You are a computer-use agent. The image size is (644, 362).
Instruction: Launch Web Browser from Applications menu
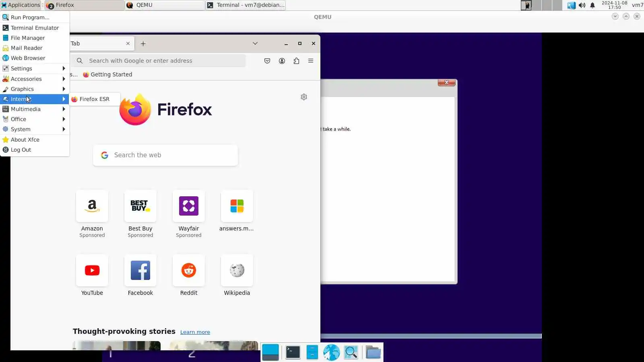point(35,58)
